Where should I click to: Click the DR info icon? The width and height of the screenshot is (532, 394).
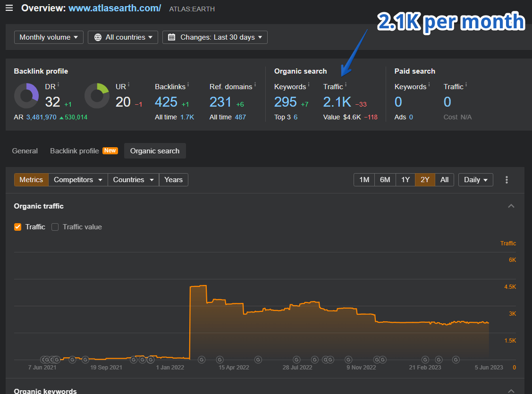coord(59,84)
